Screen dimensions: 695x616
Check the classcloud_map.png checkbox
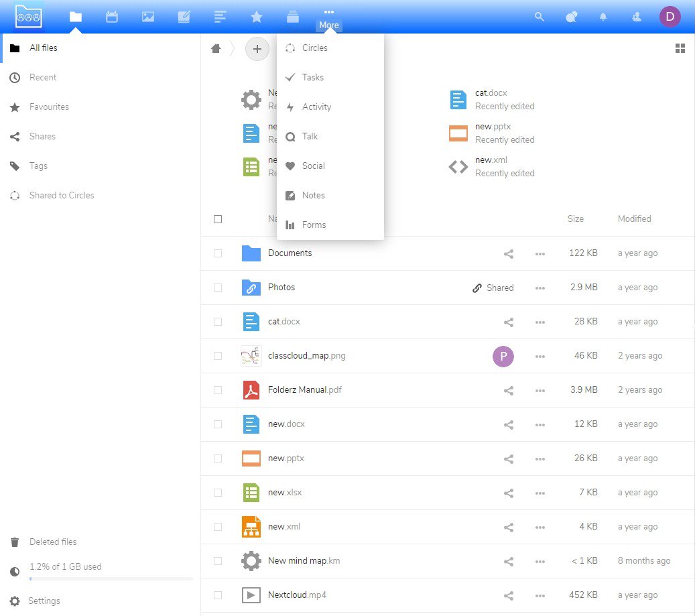click(x=218, y=356)
